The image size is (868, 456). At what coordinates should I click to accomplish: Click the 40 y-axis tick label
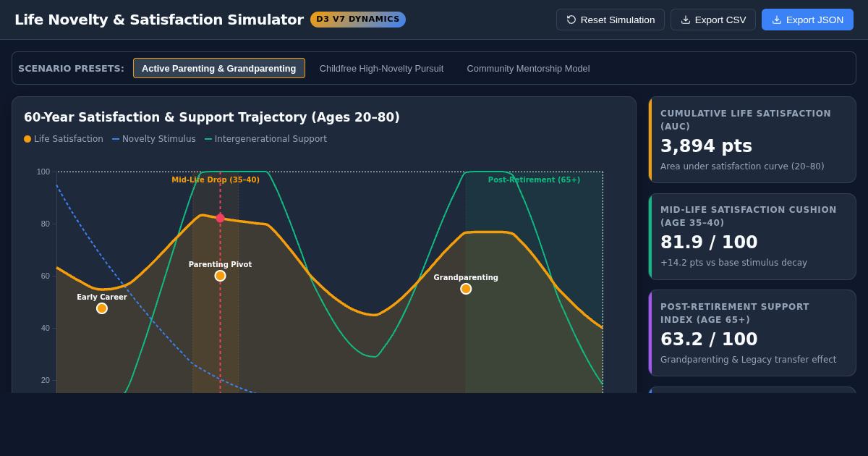pos(46,328)
